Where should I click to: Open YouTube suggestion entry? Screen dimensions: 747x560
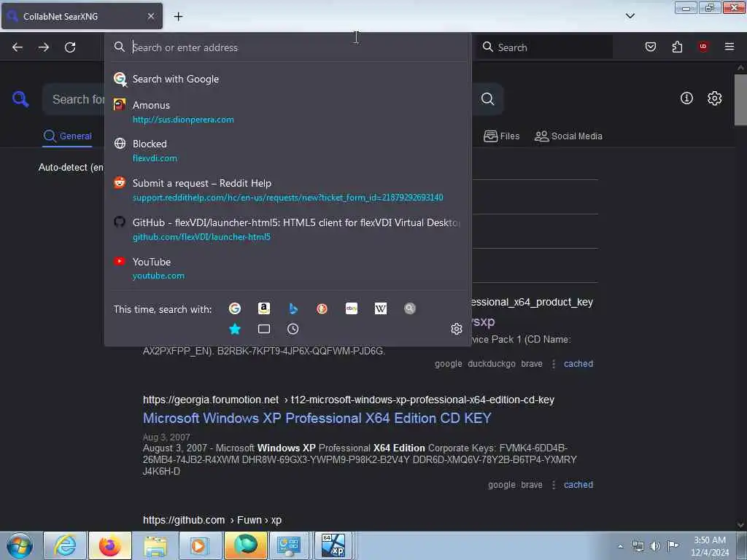287,268
